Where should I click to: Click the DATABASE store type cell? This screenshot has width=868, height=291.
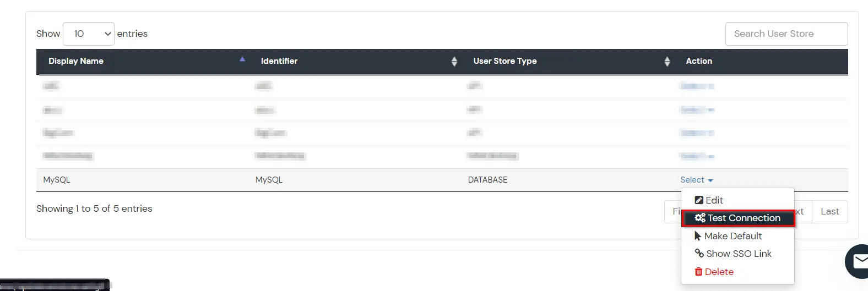487,180
